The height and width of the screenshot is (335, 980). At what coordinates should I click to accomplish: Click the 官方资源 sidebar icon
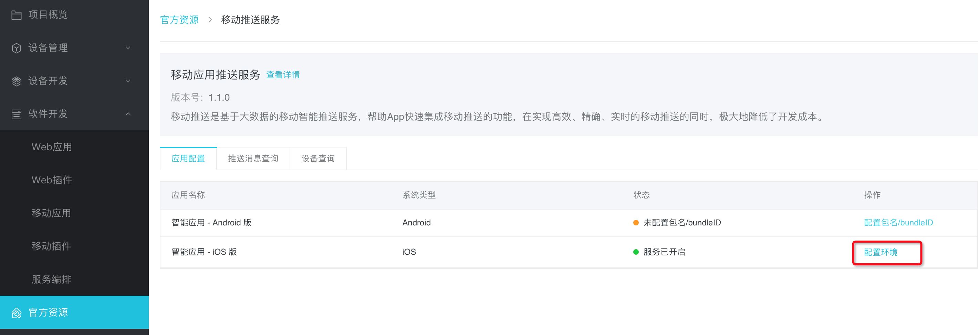17,313
